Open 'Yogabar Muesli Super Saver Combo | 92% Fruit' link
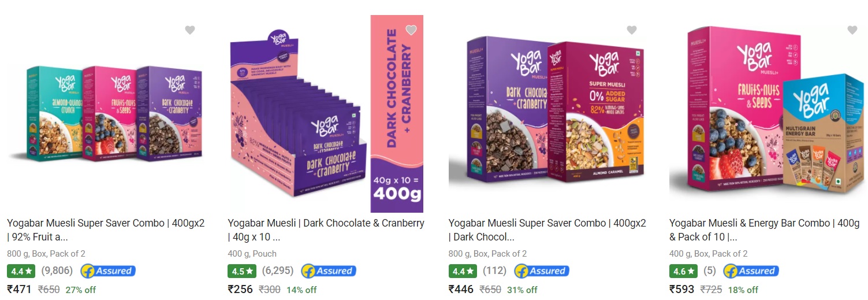Image resolution: width=868 pixels, height=300 pixels. (106, 229)
